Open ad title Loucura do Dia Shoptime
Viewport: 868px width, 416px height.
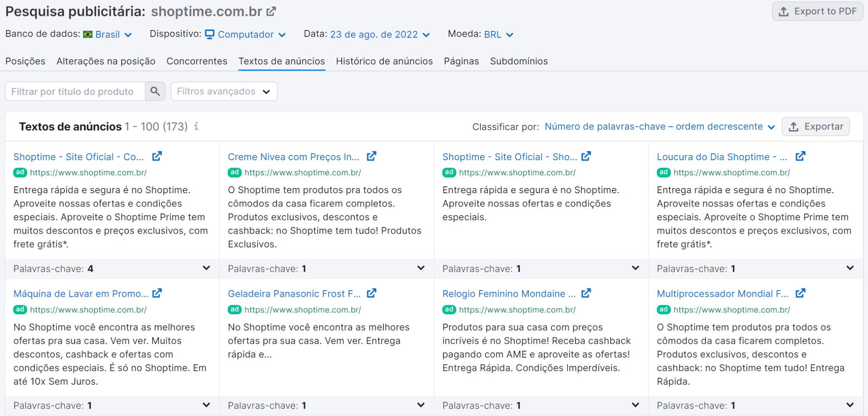(722, 157)
